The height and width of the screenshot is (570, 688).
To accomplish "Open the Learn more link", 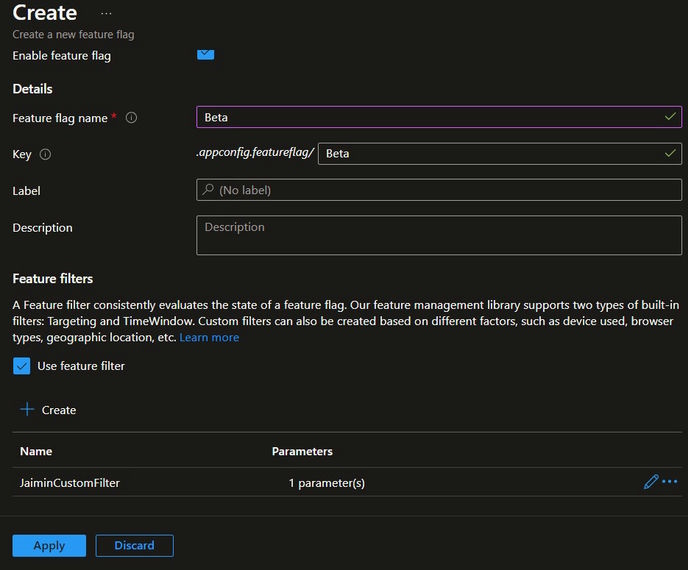I will (209, 338).
